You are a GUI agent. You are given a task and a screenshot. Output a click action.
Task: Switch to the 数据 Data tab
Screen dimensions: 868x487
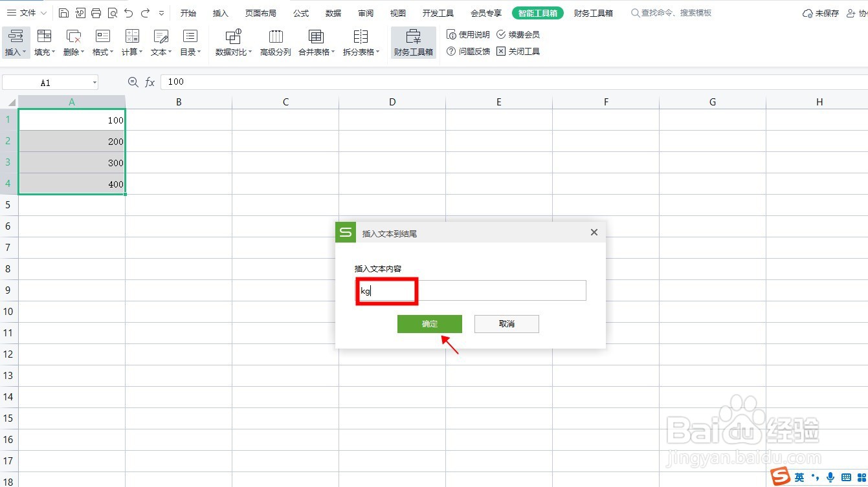pos(333,13)
